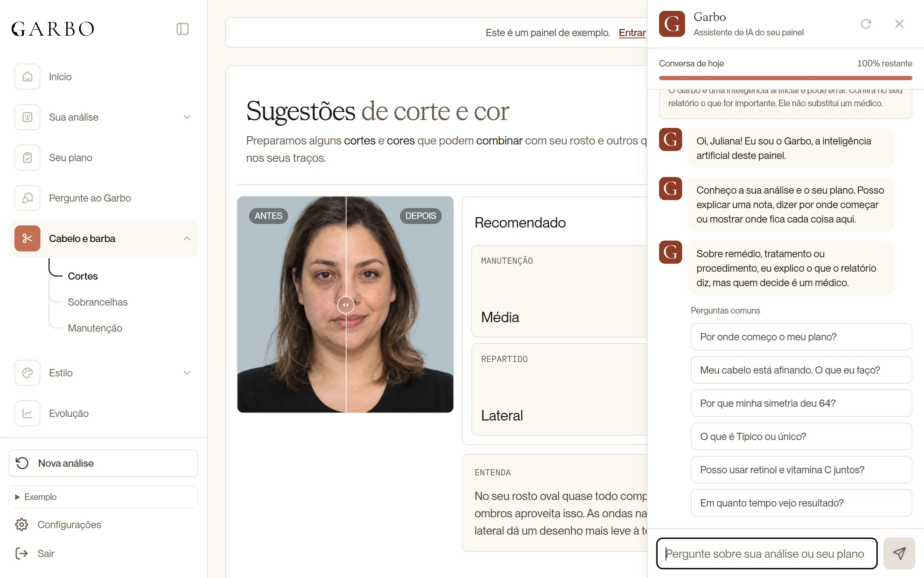Click the Manutenção Média card
Image resolution: width=924 pixels, height=578 pixels.
[x=559, y=291]
